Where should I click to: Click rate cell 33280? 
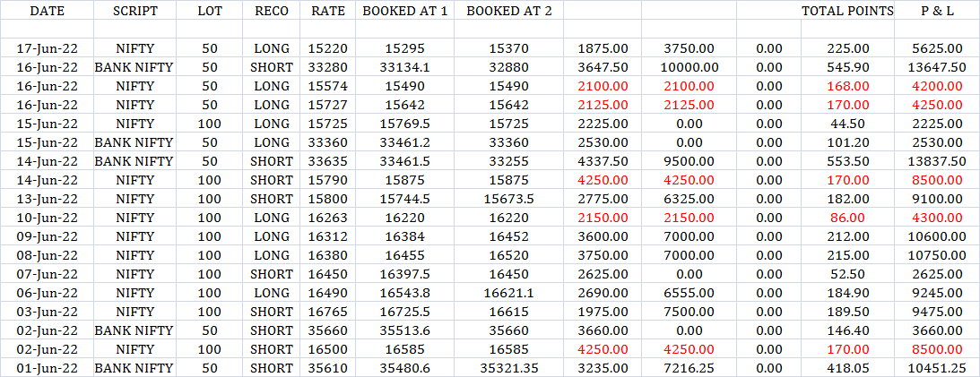[328, 67]
